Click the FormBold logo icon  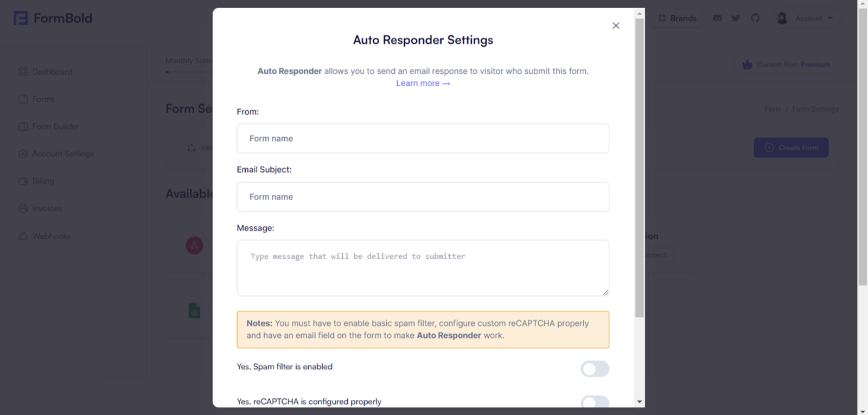coord(21,18)
